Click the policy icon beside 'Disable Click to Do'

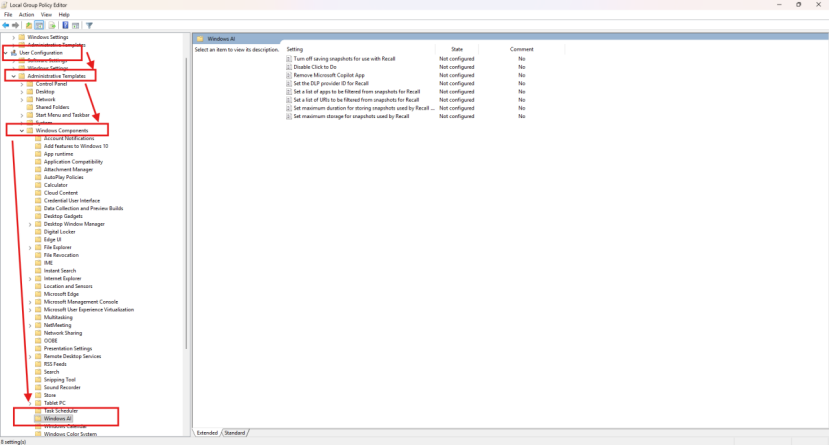click(x=289, y=67)
